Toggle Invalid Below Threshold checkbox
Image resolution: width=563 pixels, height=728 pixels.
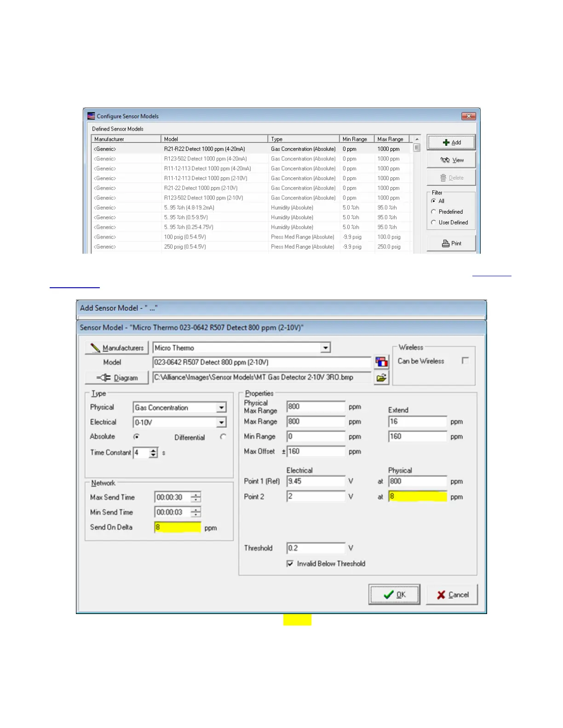pyautogui.click(x=290, y=563)
